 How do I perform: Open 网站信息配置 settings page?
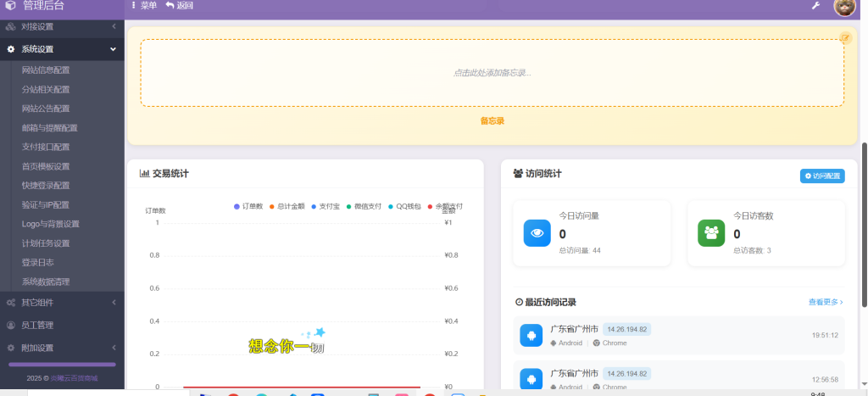click(x=46, y=70)
